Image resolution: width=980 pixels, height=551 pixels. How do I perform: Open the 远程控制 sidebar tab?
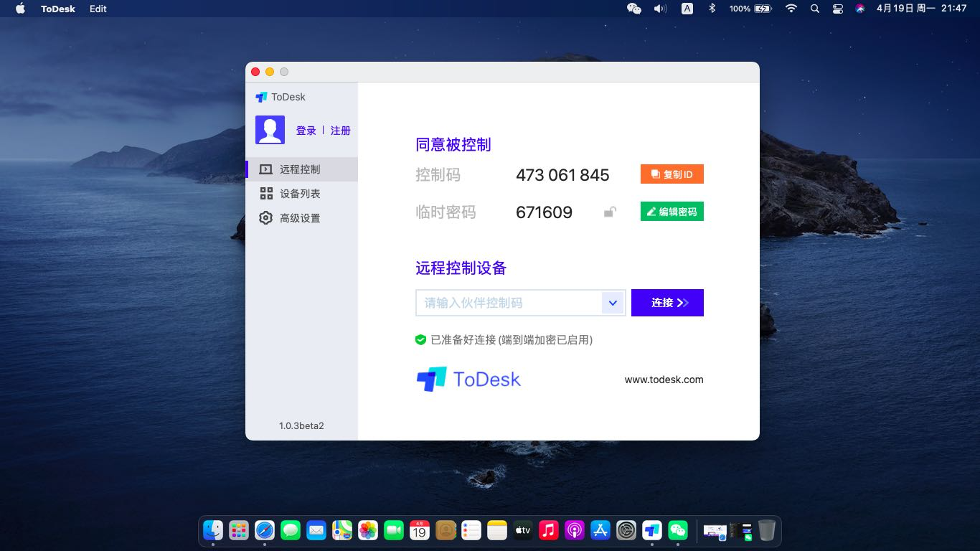point(301,169)
